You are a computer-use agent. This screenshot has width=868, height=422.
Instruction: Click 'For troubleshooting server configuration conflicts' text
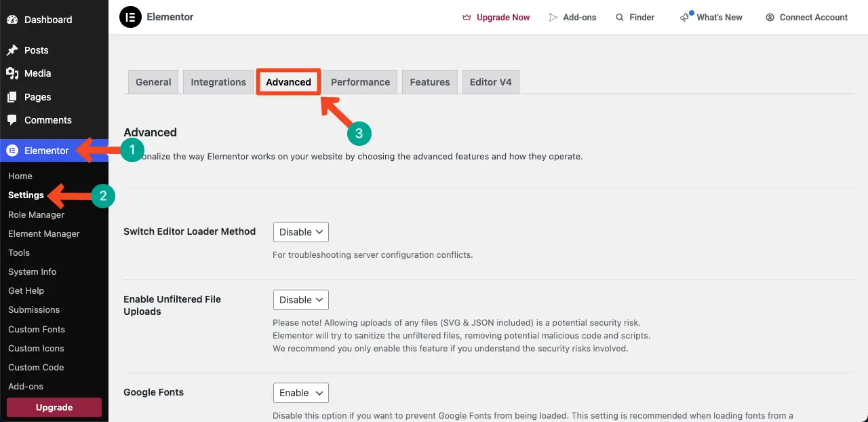372,255
